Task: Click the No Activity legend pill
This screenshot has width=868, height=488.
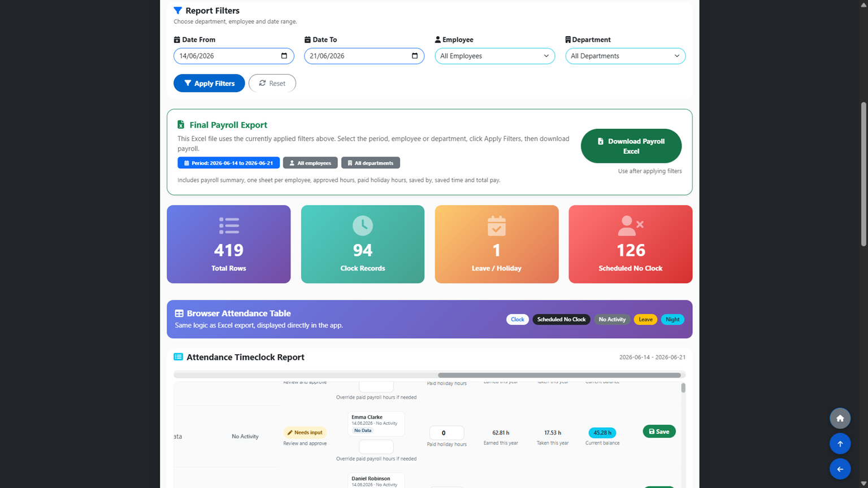Action: pyautogui.click(x=612, y=319)
